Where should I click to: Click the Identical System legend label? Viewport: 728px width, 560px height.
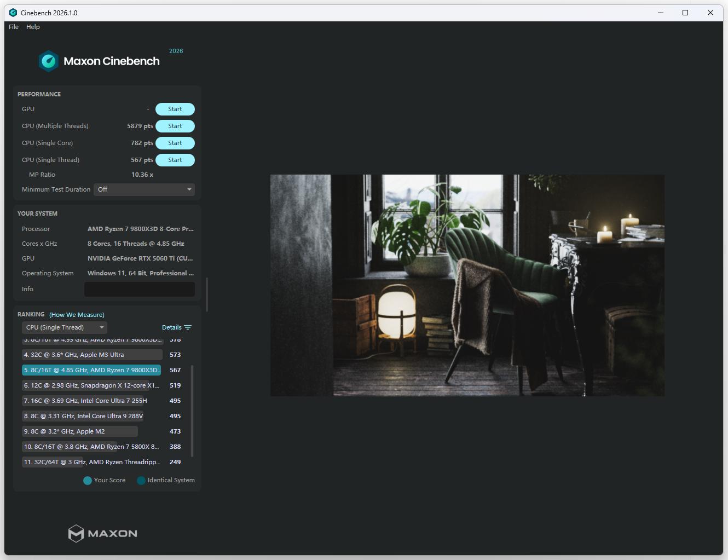pos(171,480)
